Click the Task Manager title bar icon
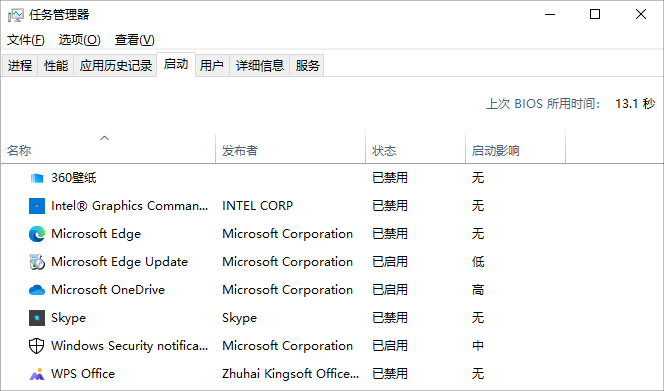This screenshot has height=391, width=664. pos(16,15)
